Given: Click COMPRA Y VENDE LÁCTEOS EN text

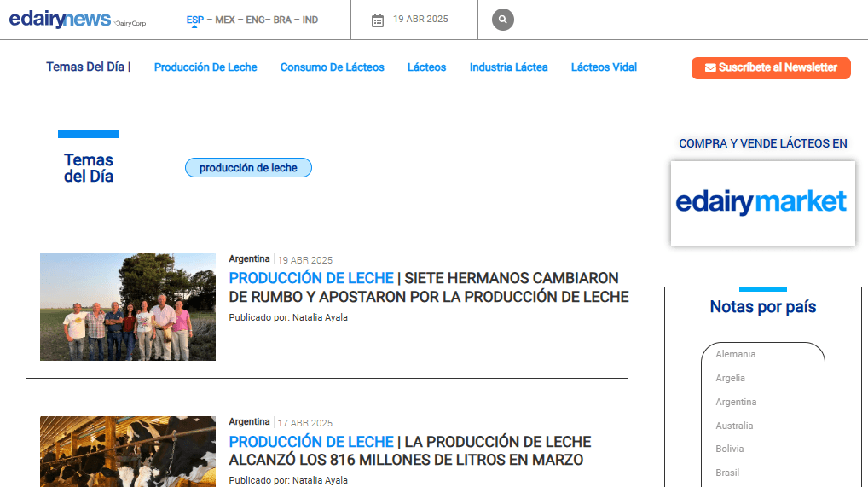Looking at the screenshot, I should tap(763, 143).
